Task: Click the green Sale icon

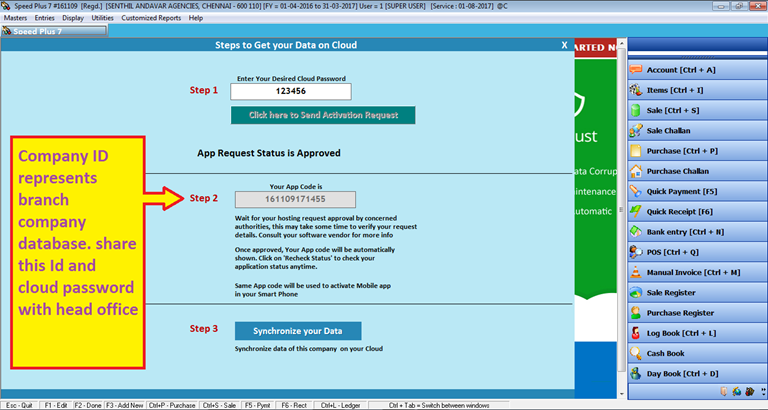Action: pos(636,110)
